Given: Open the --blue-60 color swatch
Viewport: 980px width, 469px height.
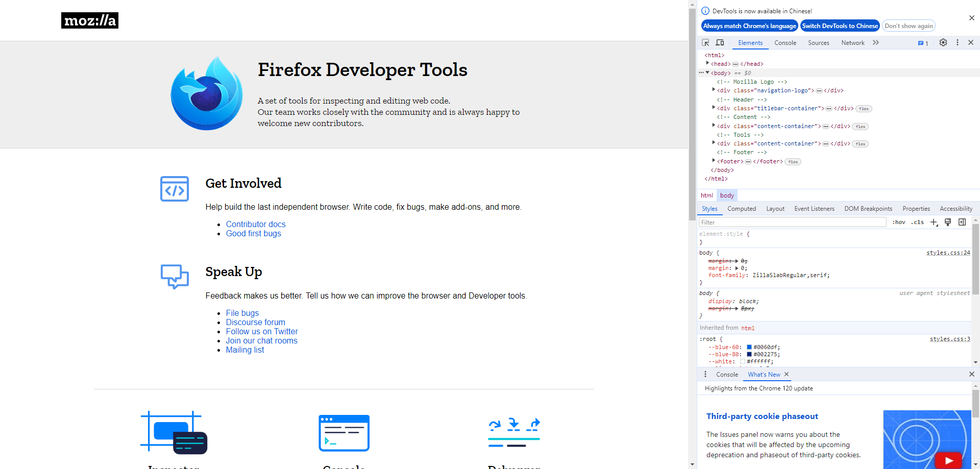Looking at the screenshot, I should coord(749,348).
